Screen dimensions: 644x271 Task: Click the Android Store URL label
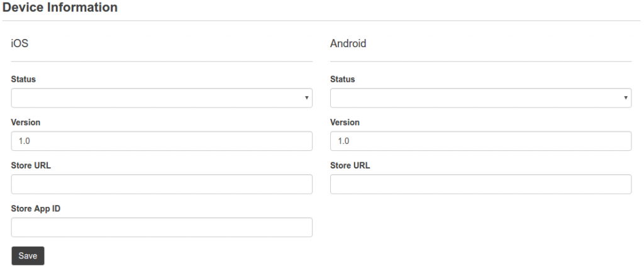pyautogui.click(x=350, y=165)
